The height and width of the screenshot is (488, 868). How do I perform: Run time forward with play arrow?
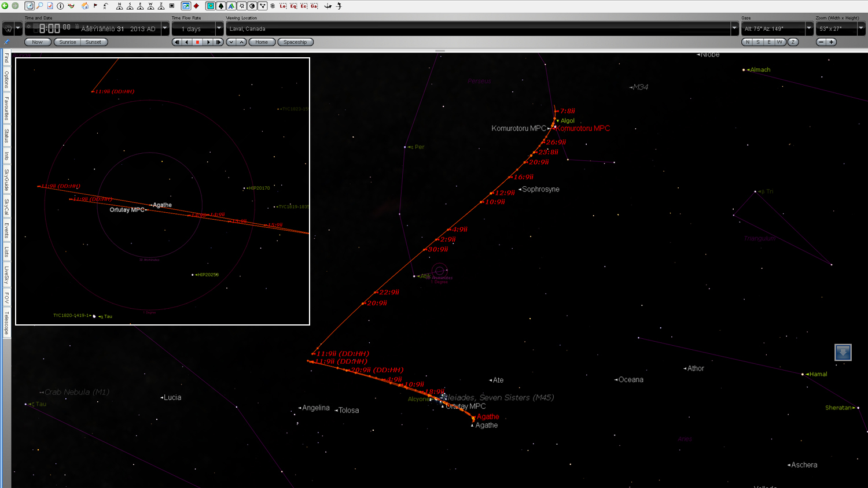[x=208, y=42]
